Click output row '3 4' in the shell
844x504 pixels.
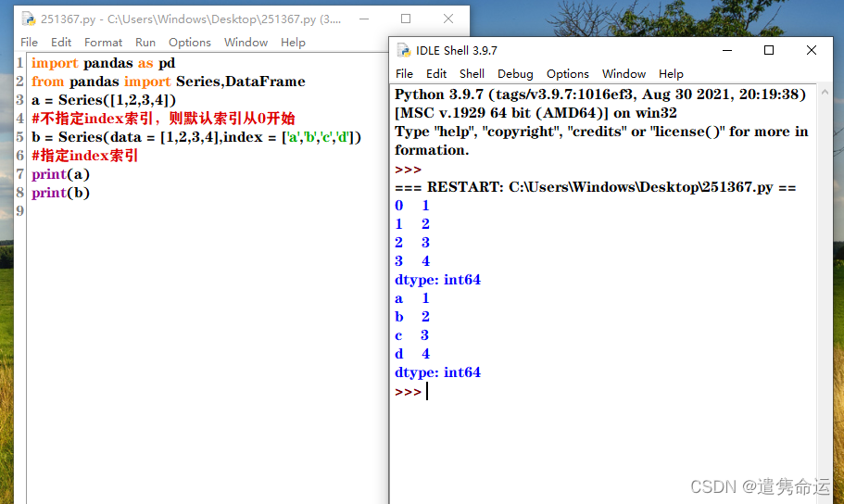pos(411,261)
